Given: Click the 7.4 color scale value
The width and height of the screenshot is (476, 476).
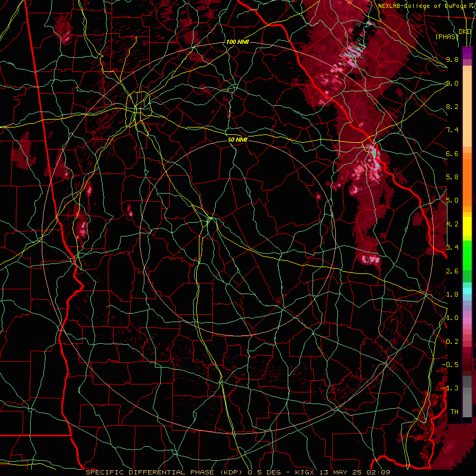Looking at the screenshot, I should coord(452,130).
